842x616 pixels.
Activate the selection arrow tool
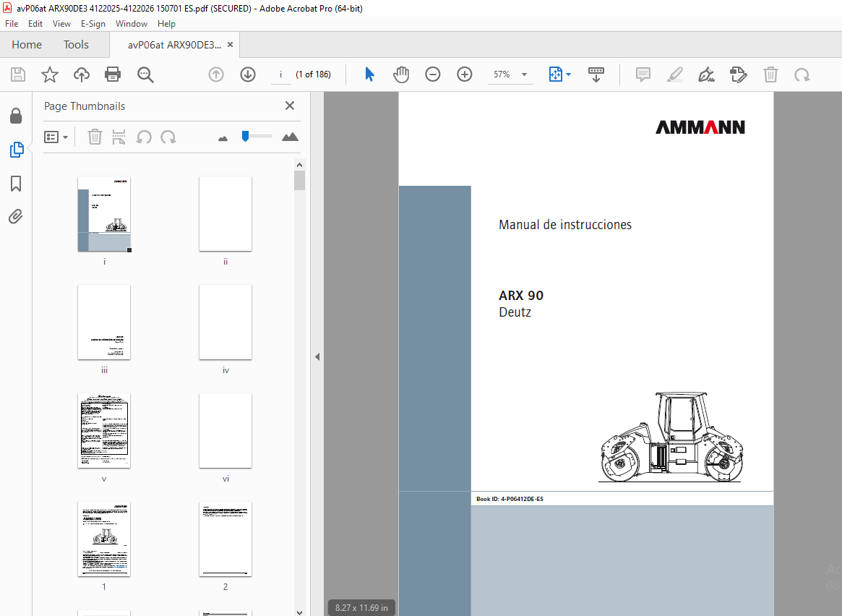pos(369,74)
